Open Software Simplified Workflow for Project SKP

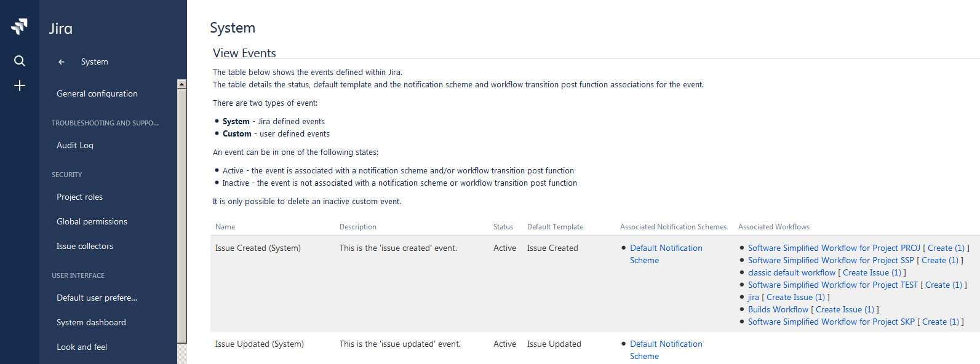click(x=831, y=322)
